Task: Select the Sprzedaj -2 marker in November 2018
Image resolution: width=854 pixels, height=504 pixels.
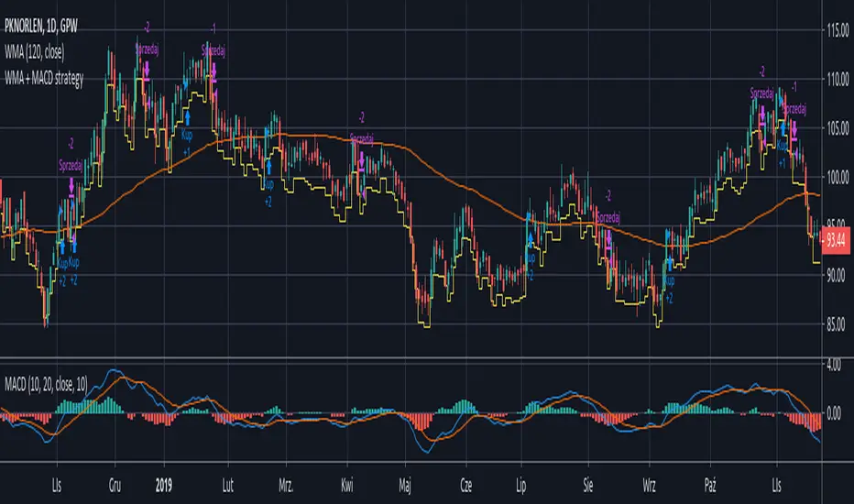Action: pyautogui.click(x=71, y=166)
